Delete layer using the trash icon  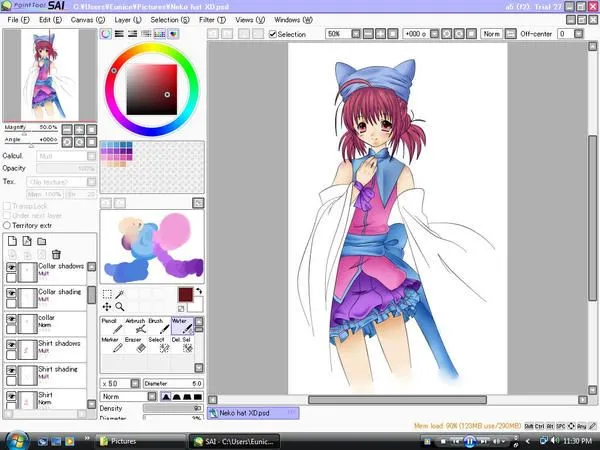[x=57, y=255]
